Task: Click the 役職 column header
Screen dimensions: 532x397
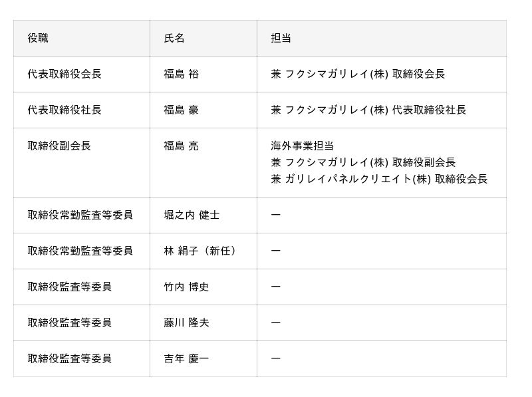Action: point(38,39)
